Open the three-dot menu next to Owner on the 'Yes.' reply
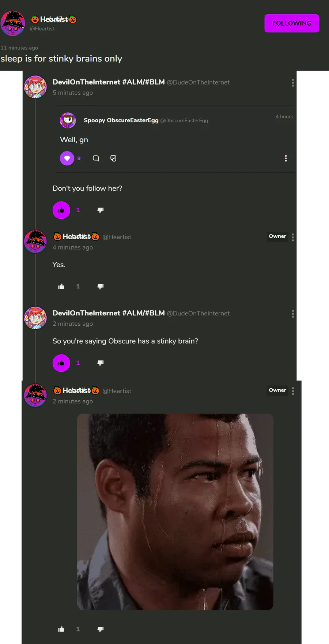 pyautogui.click(x=293, y=237)
